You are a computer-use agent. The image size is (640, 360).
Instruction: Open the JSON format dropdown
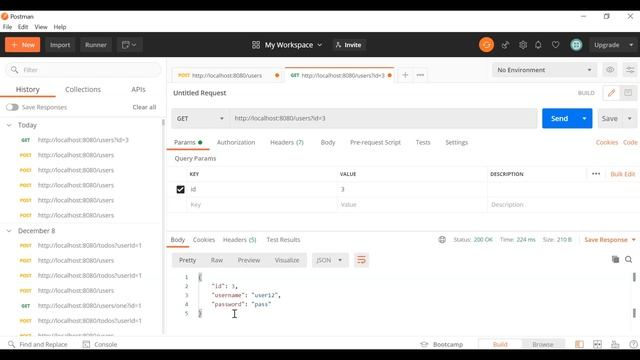pos(330,260)
